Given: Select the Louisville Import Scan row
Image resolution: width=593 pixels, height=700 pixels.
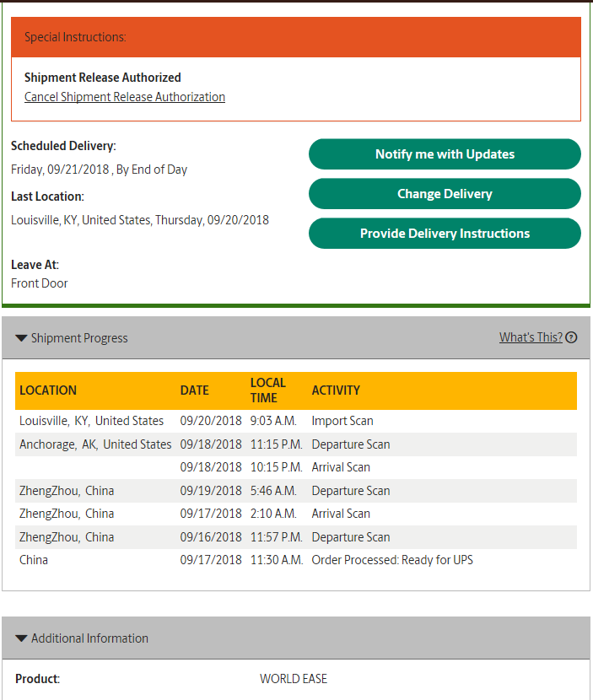Looking at the screenshot, I should tap(296, 421).
